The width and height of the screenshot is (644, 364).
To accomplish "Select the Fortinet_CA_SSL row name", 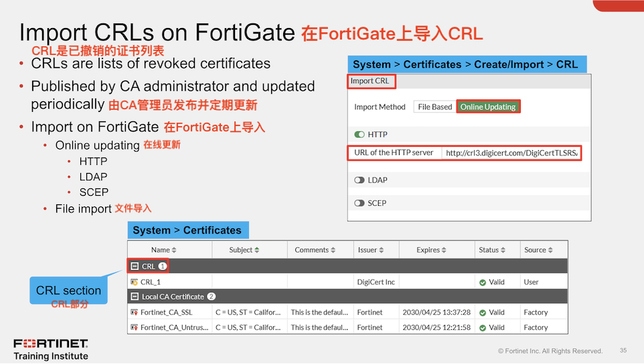I will click(x=166, y=312).
